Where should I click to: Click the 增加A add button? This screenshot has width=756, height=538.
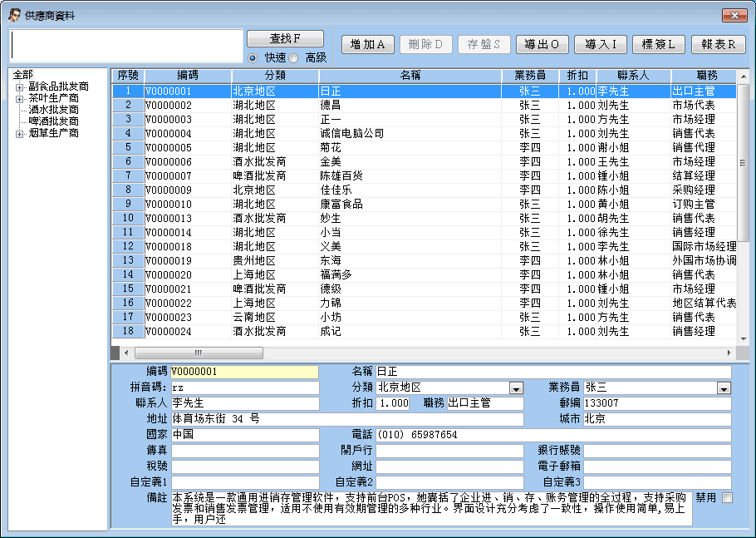tap(367, 45)
